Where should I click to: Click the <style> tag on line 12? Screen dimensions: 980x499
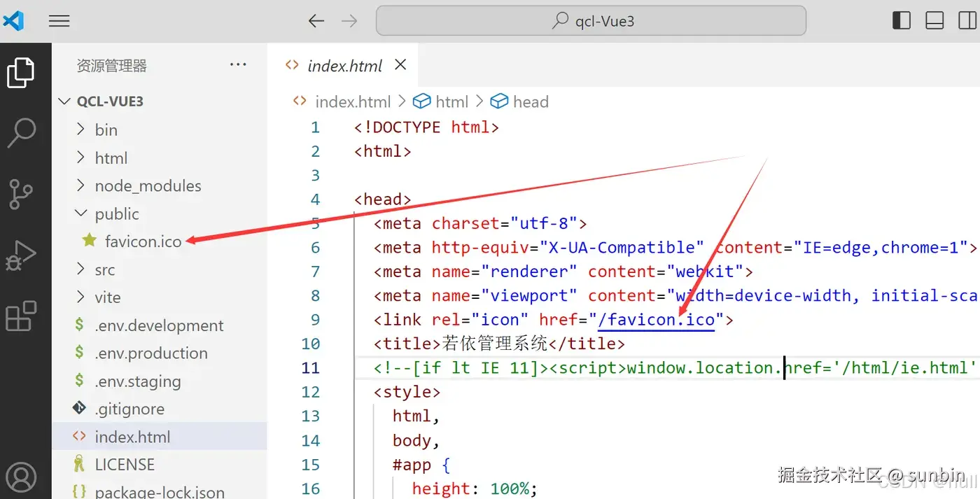pyautogui.click(x=407, y=392)
